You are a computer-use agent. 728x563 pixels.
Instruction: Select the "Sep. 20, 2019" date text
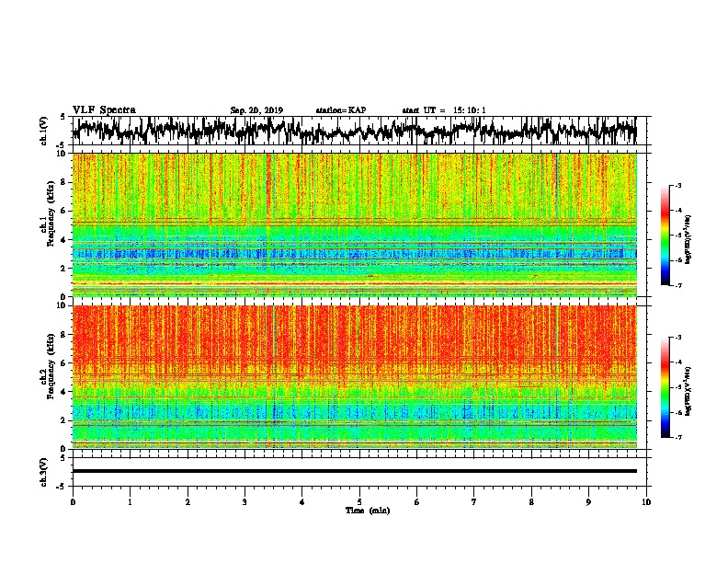click(256, 110)
